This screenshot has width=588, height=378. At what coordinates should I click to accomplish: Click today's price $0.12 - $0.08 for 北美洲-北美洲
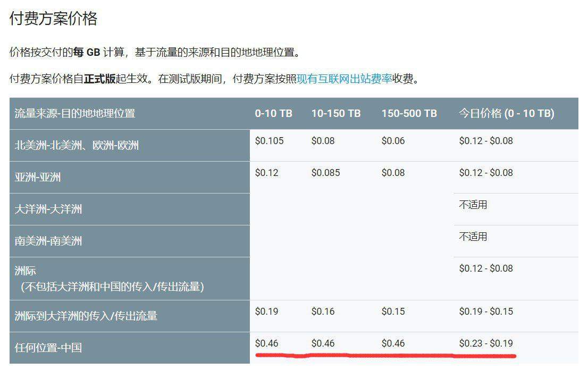486,141
